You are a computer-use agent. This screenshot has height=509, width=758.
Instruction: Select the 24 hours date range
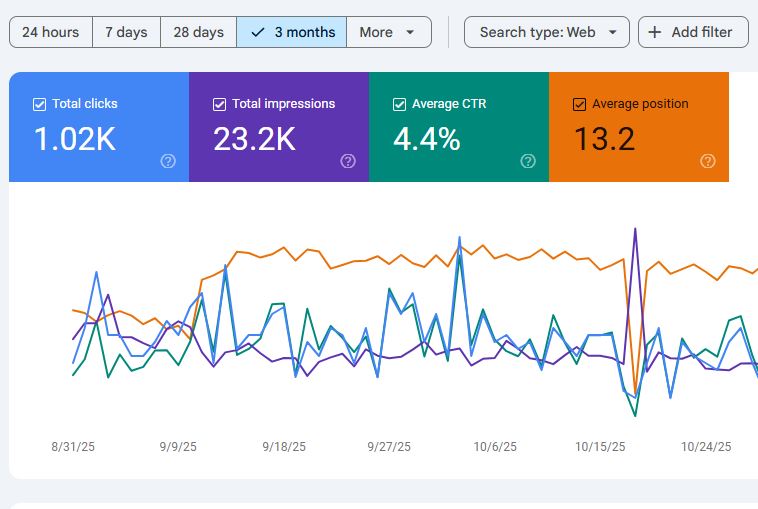(x=50, y=32)
